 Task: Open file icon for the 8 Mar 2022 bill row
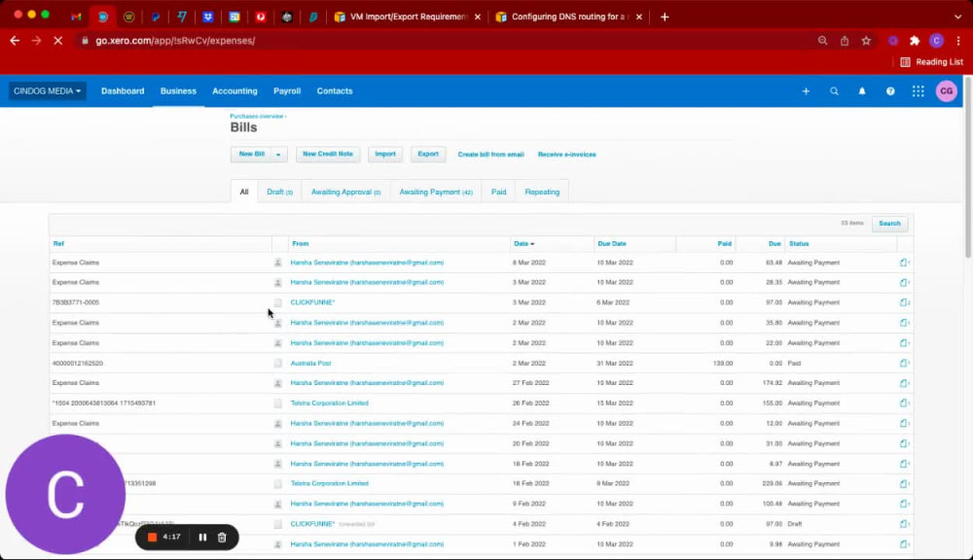904,262
